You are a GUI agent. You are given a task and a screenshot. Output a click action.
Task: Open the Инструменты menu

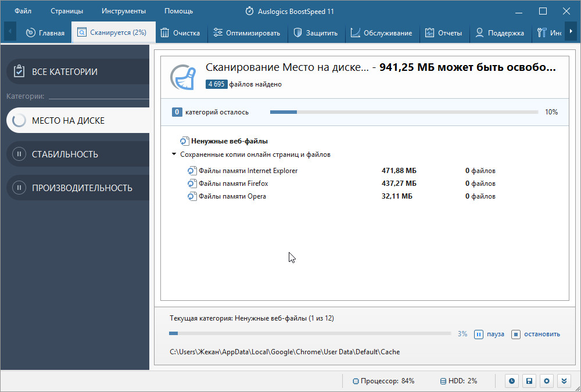124,11
